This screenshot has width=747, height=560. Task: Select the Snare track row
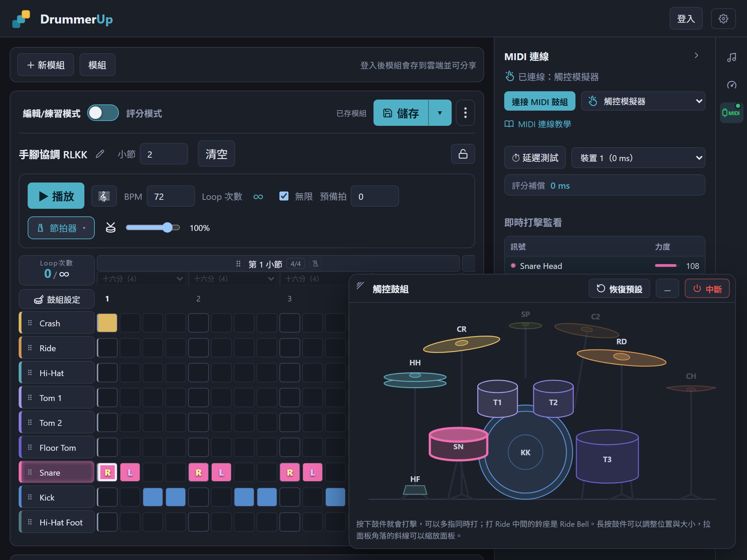pos(57,472)
